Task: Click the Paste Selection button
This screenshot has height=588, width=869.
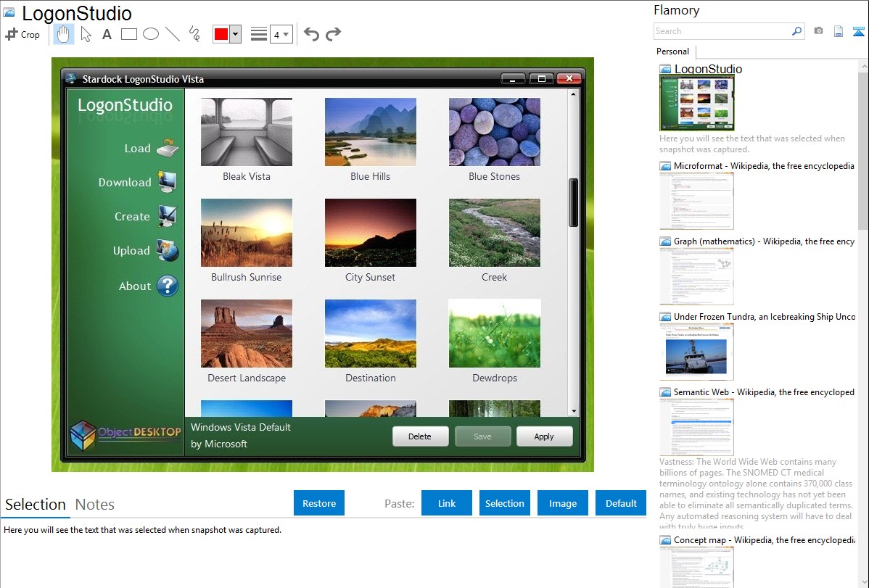Action: click(x=504, y=503)
